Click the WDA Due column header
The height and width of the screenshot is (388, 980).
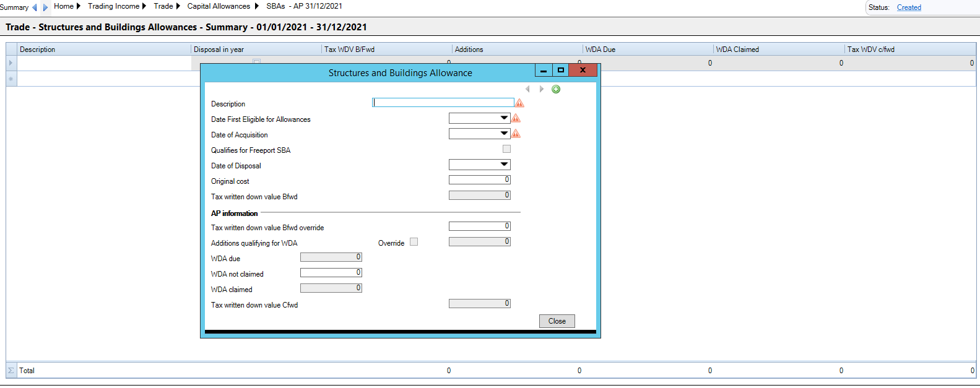pos(648,50)
